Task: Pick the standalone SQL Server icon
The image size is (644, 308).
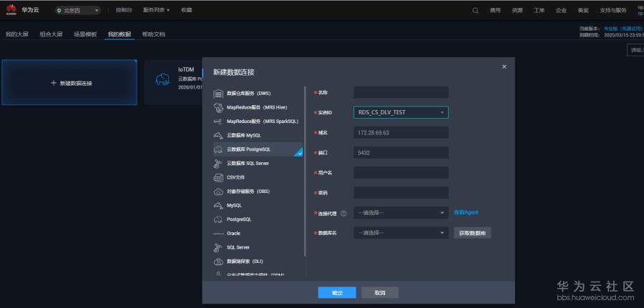Action: point(218,247)
